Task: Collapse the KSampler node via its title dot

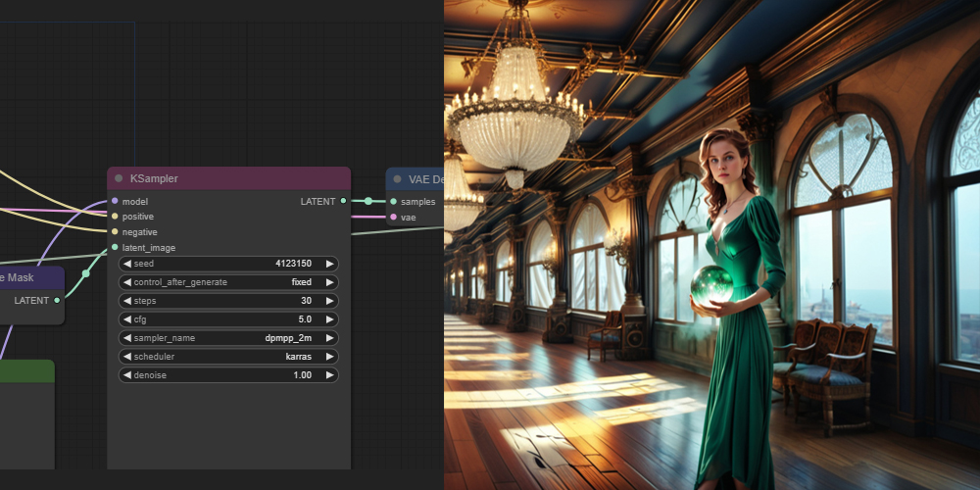Action: coord(119,178)
